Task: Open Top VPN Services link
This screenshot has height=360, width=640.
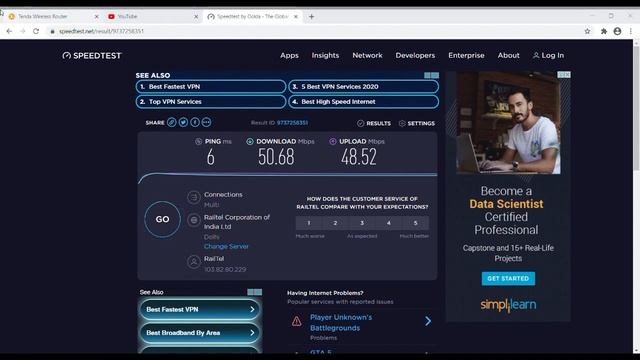Action: [x=211, y=102]
